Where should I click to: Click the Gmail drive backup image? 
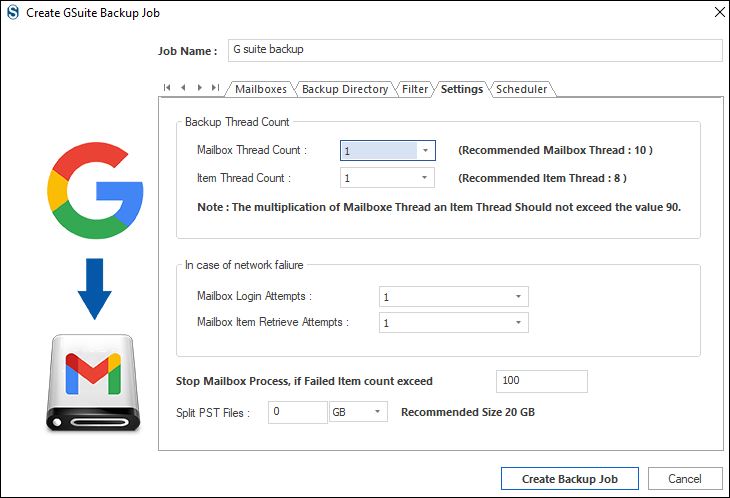point(93,383)
